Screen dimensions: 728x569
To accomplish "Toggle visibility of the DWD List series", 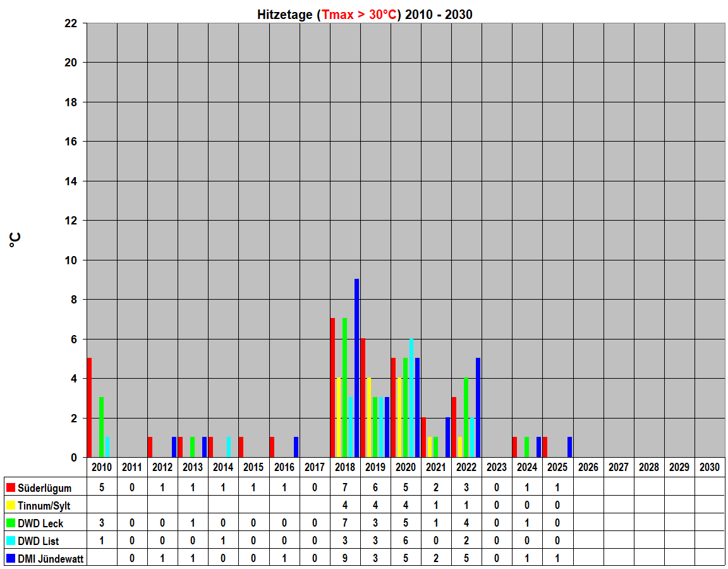I will [41, 541].
